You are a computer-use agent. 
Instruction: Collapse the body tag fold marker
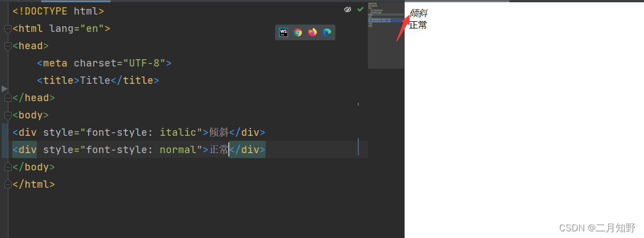[x=7, y=116]
